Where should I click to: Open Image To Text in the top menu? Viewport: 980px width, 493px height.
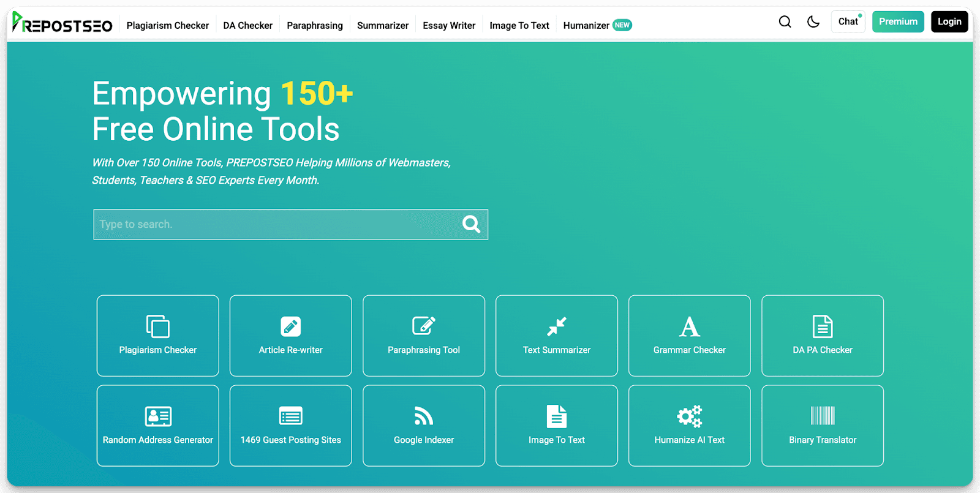(x=519, y=25)
